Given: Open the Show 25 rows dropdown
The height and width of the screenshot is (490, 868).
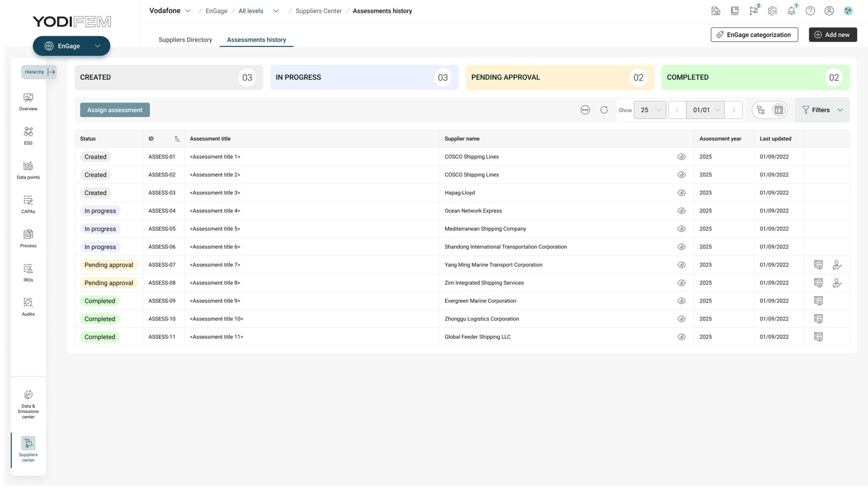Looking at the screenshot, I should click(x=650, y=110).
